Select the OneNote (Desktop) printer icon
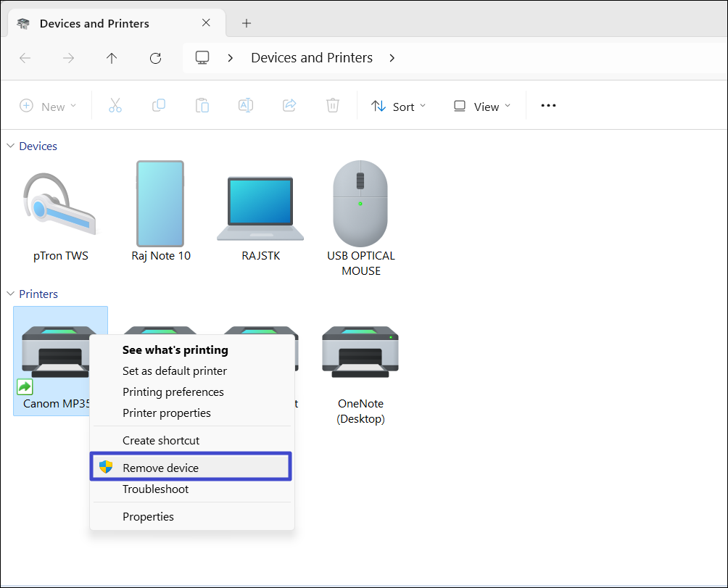 [x=360, y=354]
